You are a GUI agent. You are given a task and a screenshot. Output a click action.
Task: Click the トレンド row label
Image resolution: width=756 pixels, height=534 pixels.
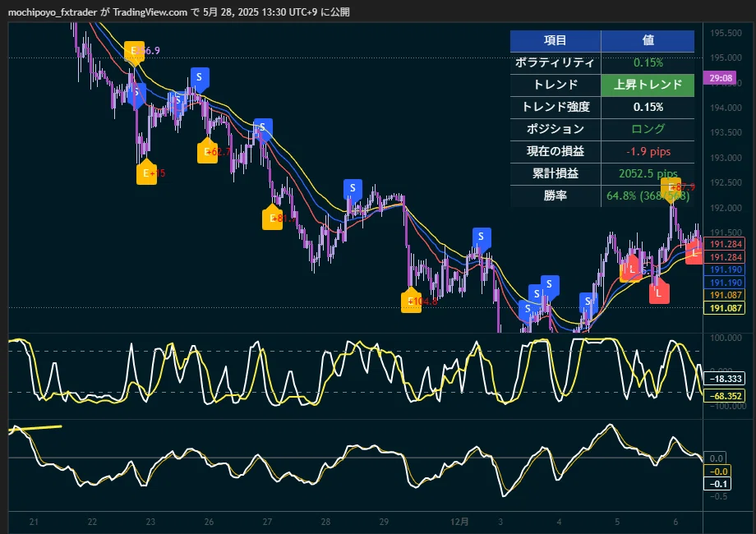pos(555,85)
